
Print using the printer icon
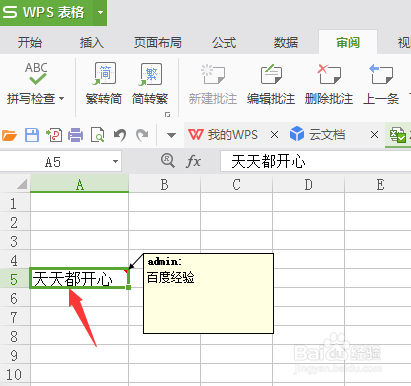click(76, 135)
